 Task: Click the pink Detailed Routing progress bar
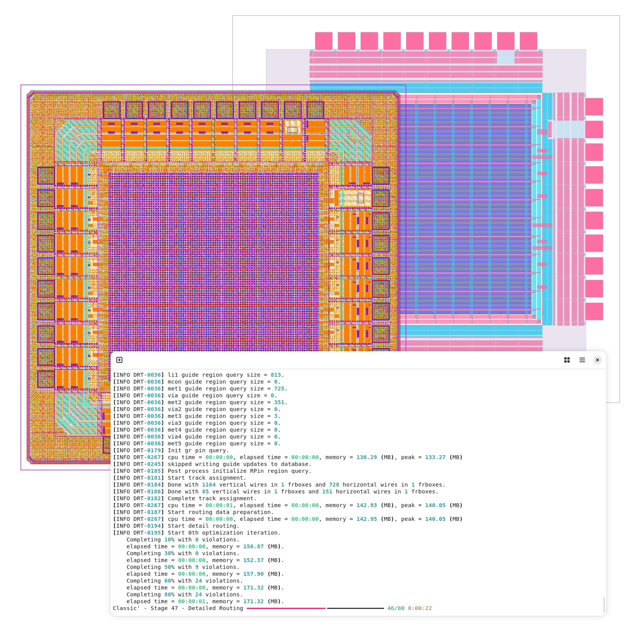click(286, 608)
